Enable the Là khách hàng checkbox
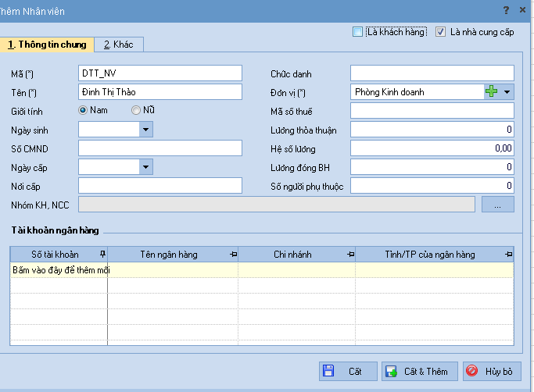 tap(357, 32)
